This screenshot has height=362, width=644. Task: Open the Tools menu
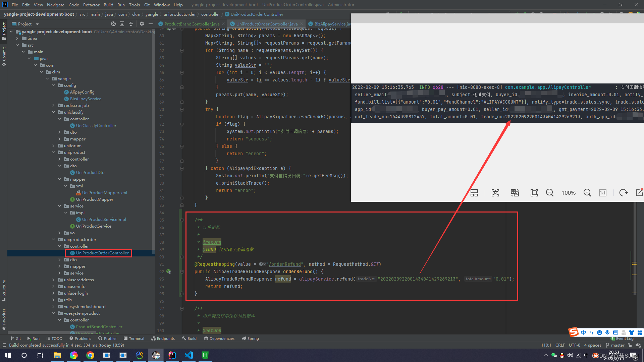tap(134, 5)
